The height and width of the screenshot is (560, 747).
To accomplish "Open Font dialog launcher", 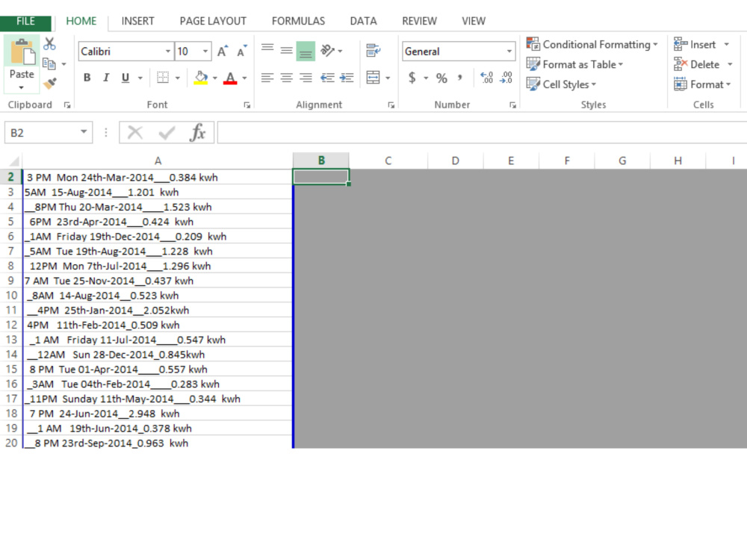I will coord(247,105).
